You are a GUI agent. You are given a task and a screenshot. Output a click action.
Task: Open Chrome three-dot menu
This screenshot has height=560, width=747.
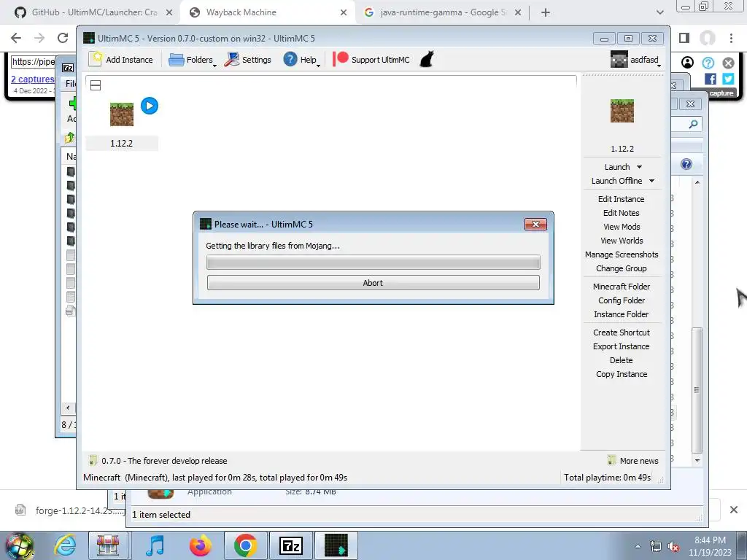coord(731,38)
